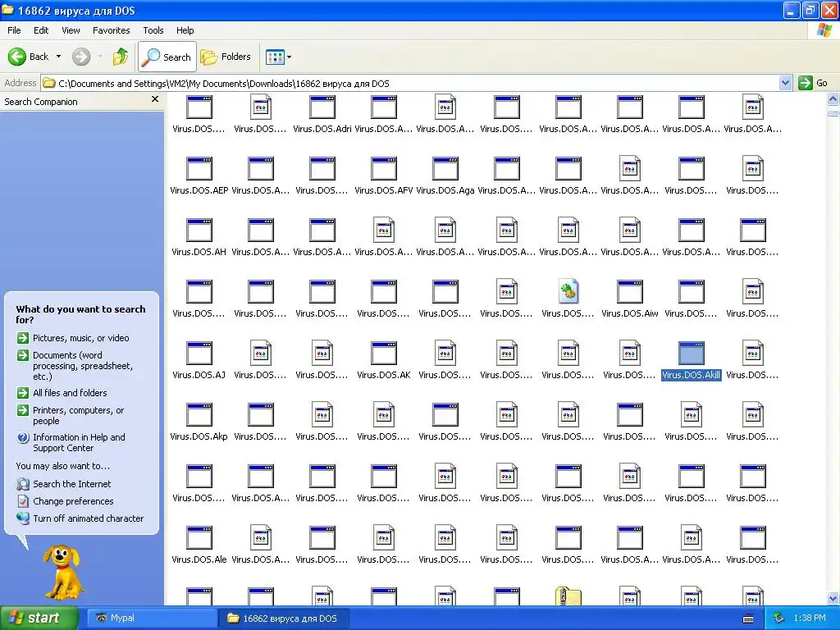Image resolution: width=840 pixels, height=630 pixels.
Task: Click the 16862 вируса для DOS taskbar button
Action: tap(284, 619)
